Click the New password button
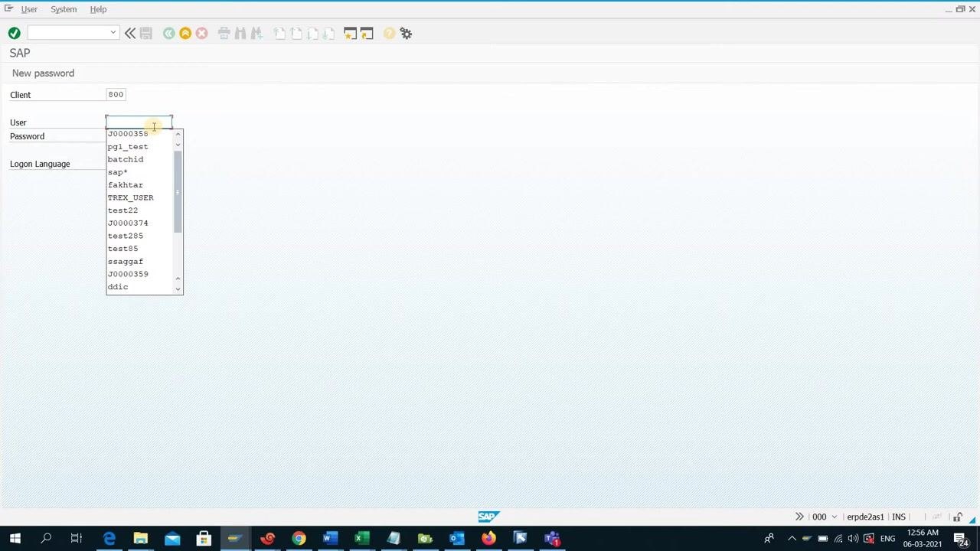 pyautogui.click(x=43, y=73)
